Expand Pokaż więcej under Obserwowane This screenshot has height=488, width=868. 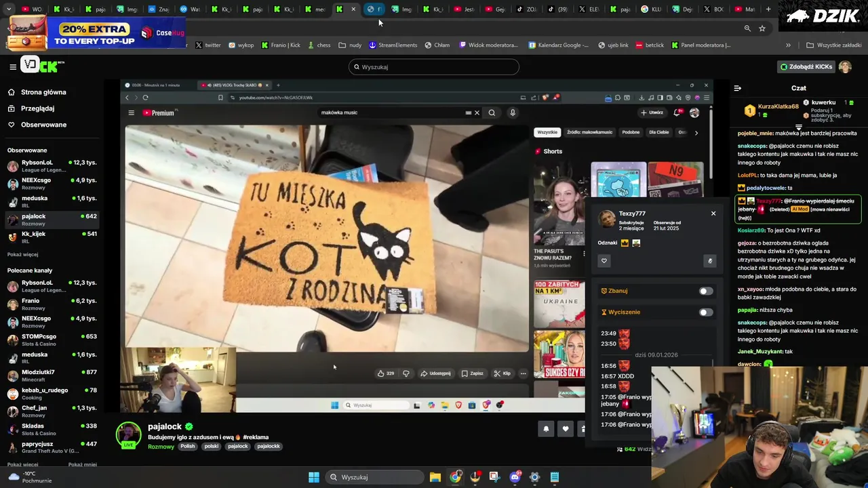point(22,254)
